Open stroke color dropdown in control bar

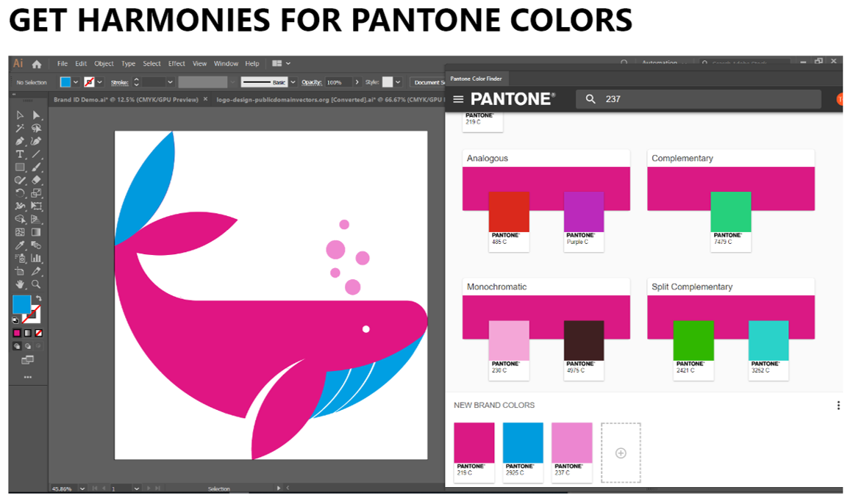tap(99, 82)
